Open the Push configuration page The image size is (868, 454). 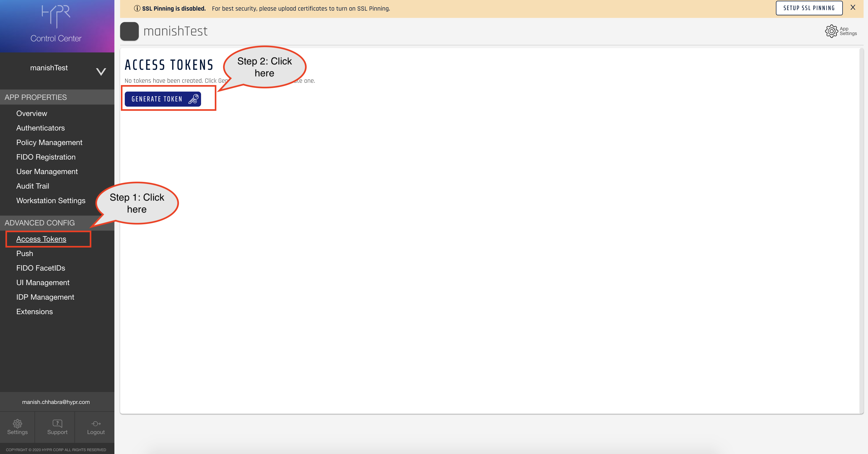click(x=25, y=253)
